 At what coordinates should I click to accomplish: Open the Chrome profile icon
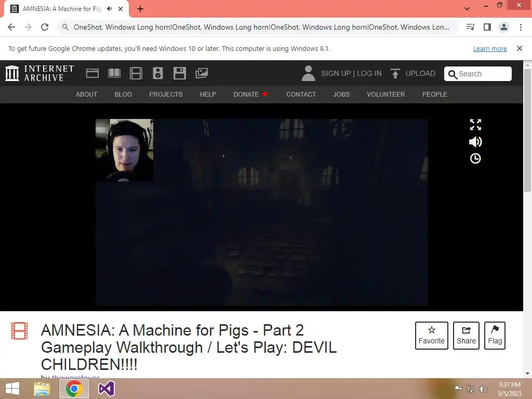[504, 27]
